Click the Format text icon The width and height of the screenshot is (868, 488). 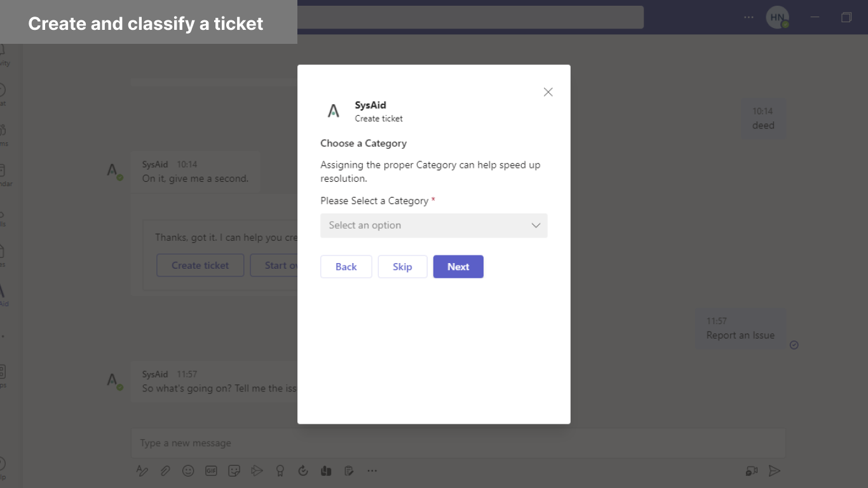click(142, 471)
